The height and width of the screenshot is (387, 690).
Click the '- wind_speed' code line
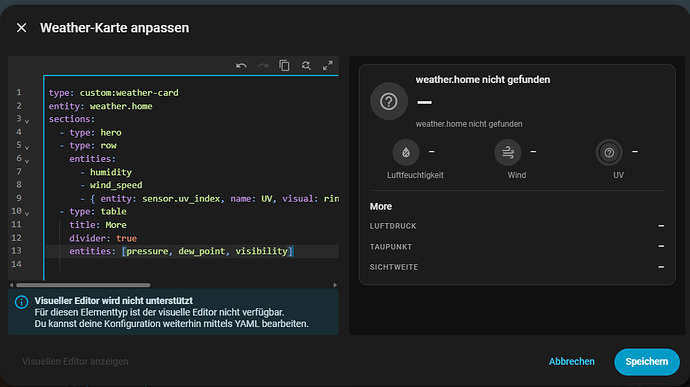111,185
